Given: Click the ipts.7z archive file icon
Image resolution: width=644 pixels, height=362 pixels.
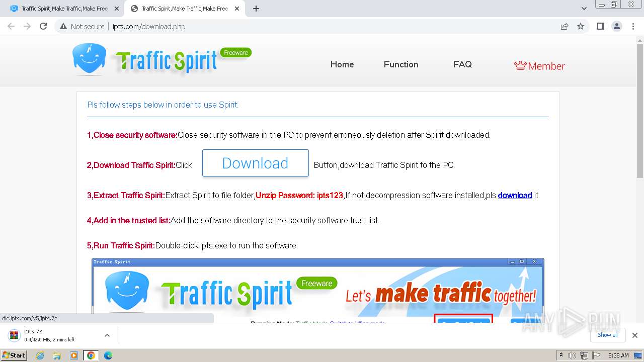Looking at the screenshot, I should tap(14, 335).
